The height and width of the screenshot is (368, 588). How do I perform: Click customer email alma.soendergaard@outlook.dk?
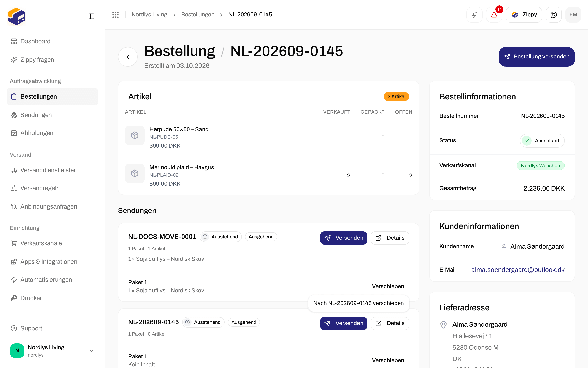pyautogui.click(x=518, y=270)
